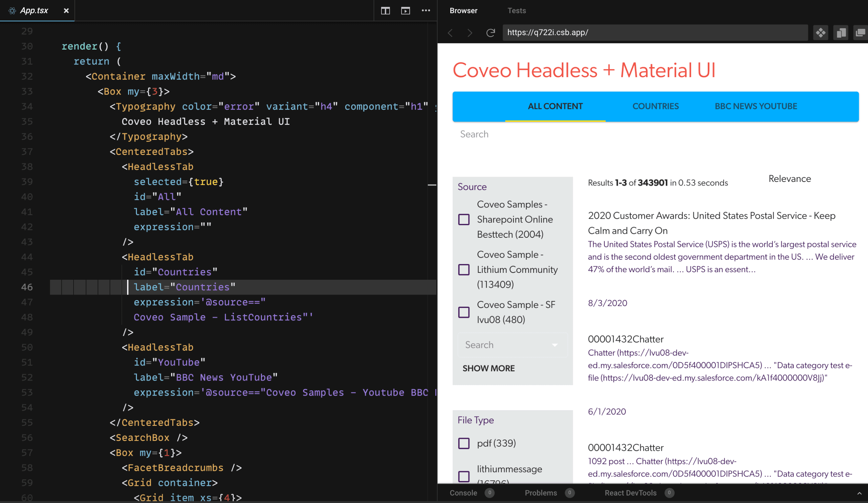The image size is (868, 503).
Task: Select the ALL CONTENT tab
Action: (555, 106)
